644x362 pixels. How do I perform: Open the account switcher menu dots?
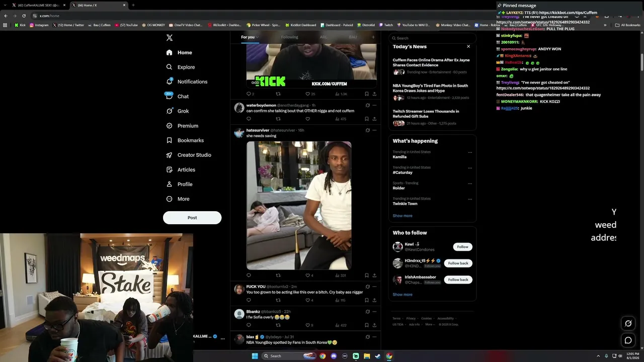(223, 339)
